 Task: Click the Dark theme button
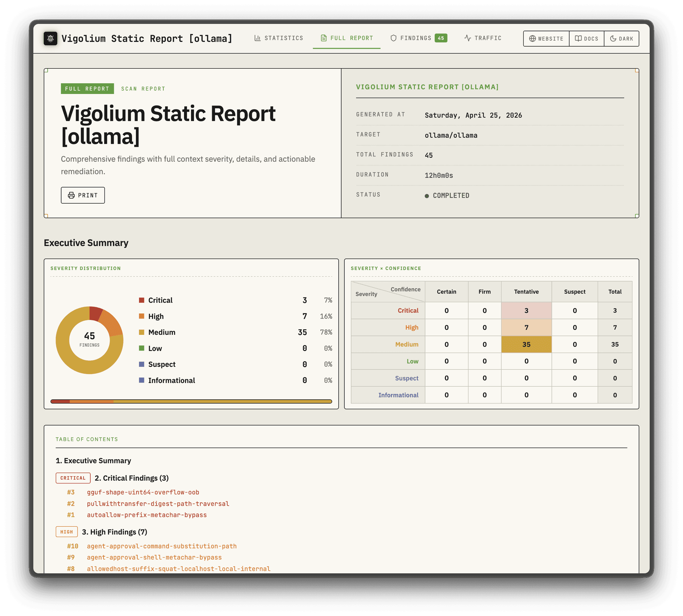(x=621, y=39)
